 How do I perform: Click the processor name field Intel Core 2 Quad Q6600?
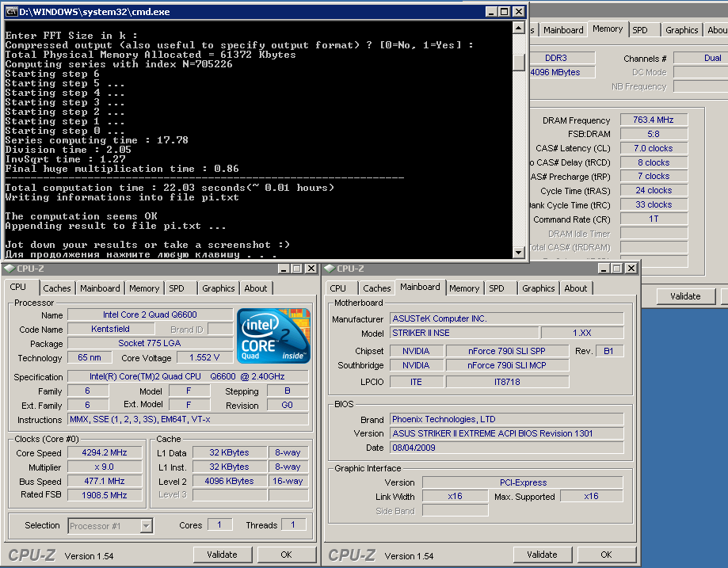click(150, 314)
